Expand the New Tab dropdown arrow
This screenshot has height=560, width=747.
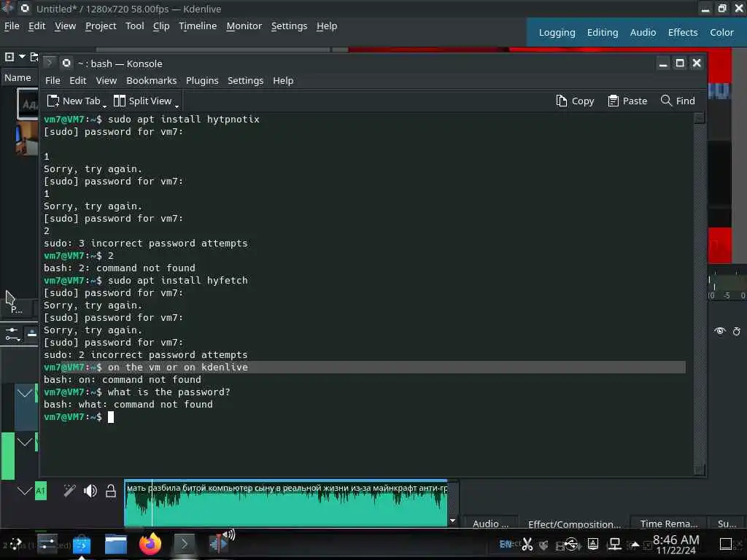(x=104, y=106)
